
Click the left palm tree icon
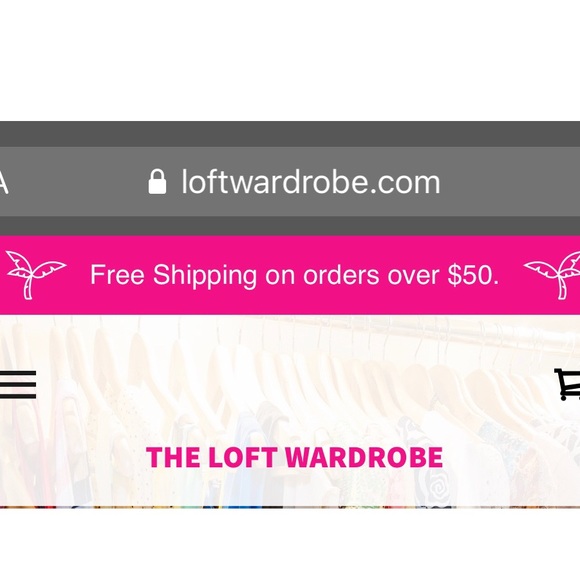click(36, 275)
